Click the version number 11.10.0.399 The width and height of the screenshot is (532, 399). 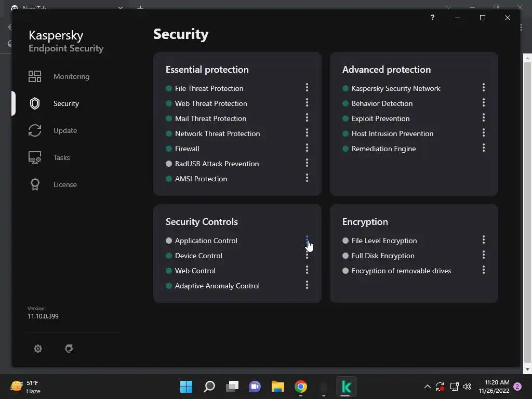(43, 316)
